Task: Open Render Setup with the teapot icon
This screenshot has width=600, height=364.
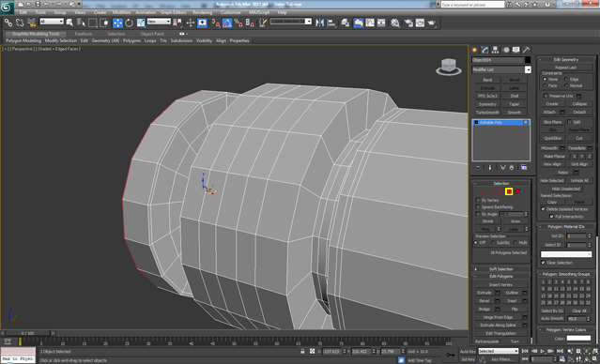Action: click(408, 23)
